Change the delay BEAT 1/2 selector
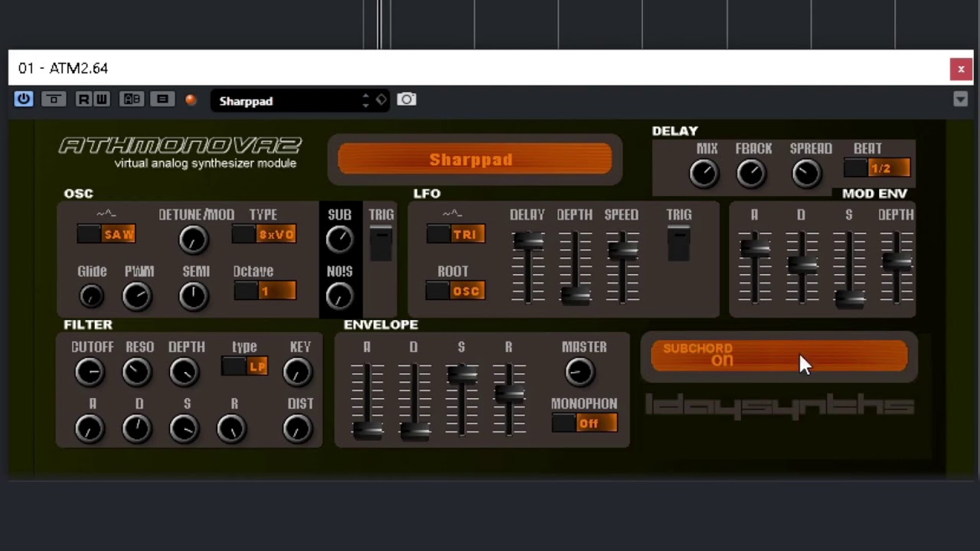The height and width of the screenshot is (551, 980). pyautogui.click(x=877, y=168)
